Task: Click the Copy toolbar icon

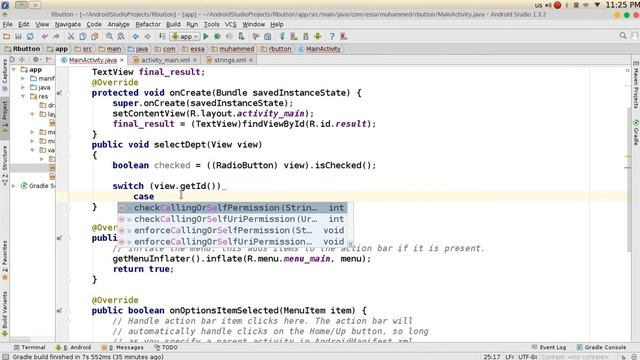Action: tap(83, 37)
